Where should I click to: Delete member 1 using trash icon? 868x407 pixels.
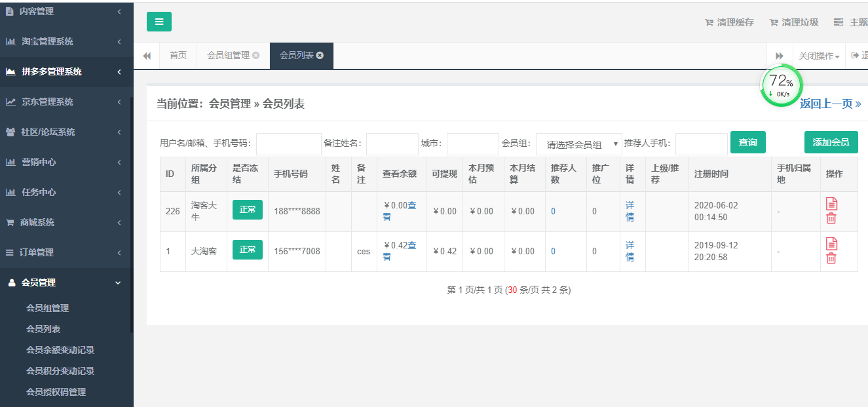coord(831,258)
